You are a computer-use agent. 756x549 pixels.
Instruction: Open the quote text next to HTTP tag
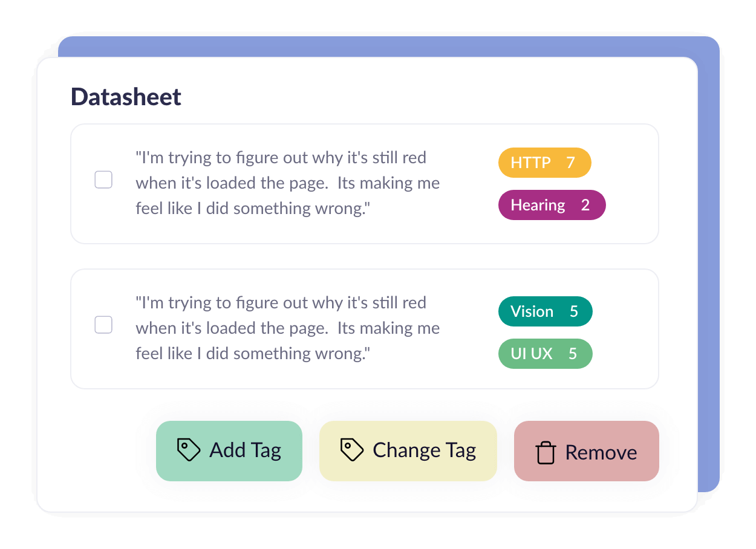(288, 183)
